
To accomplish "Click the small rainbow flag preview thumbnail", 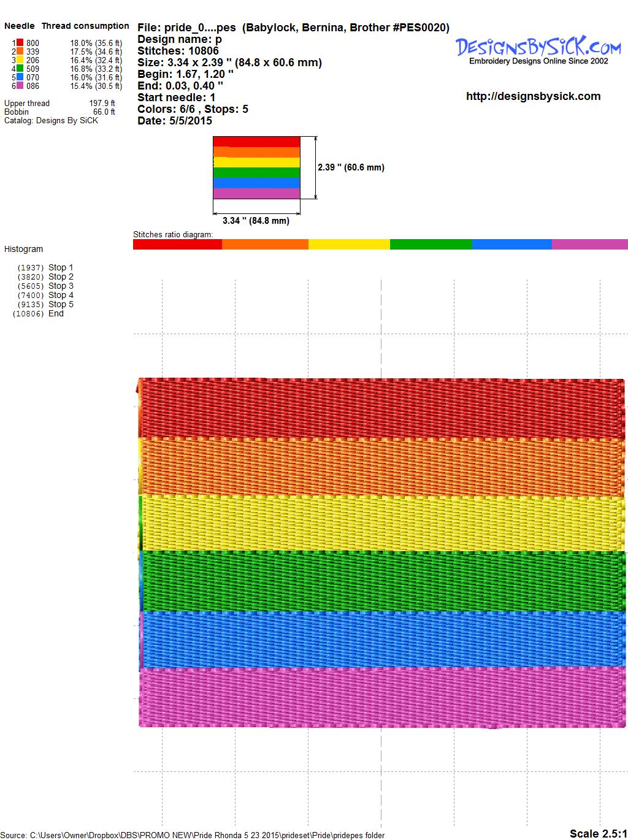I will click(x=256, y=167).
